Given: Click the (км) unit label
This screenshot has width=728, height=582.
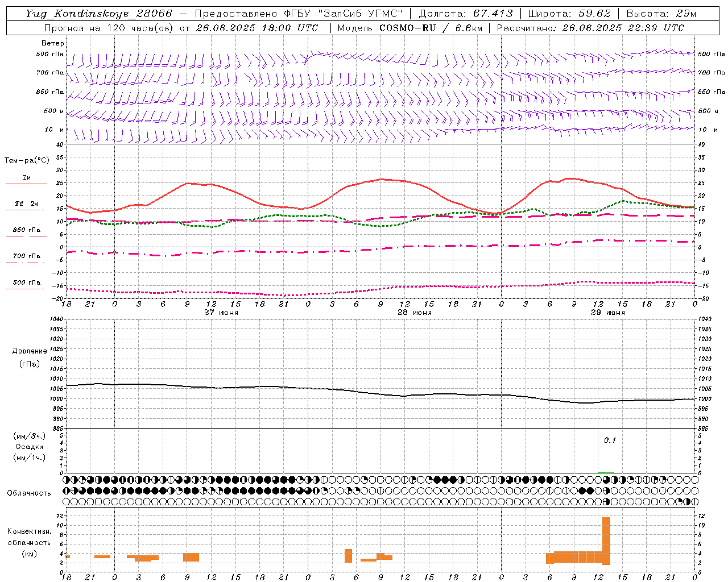Looking at the screenshot, I should pos(29,554).
